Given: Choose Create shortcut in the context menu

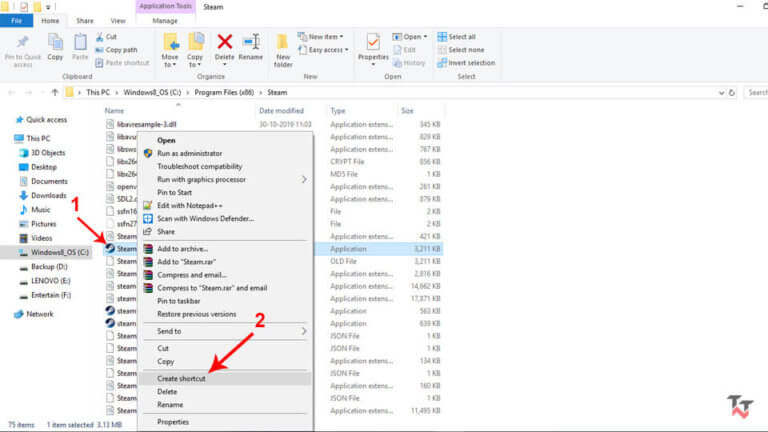Looking at the screenshot, I should [x=225, y=379].
